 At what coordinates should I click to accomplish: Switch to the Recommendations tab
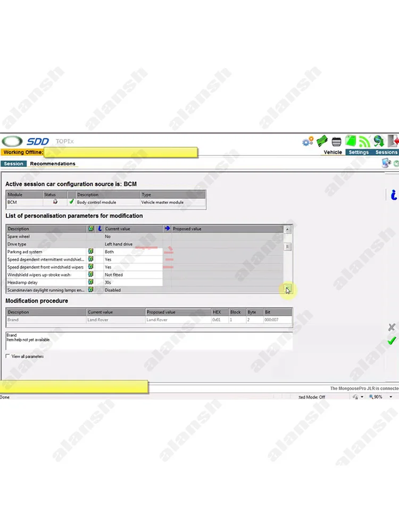pyautogui.click(x=53, y=163)
